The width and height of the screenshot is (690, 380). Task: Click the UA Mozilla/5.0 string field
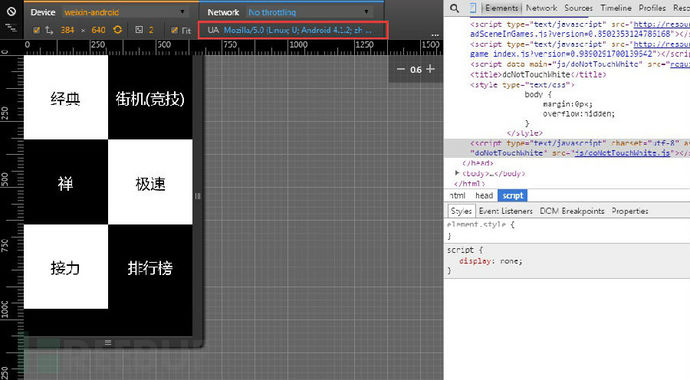tap(297, 30)
